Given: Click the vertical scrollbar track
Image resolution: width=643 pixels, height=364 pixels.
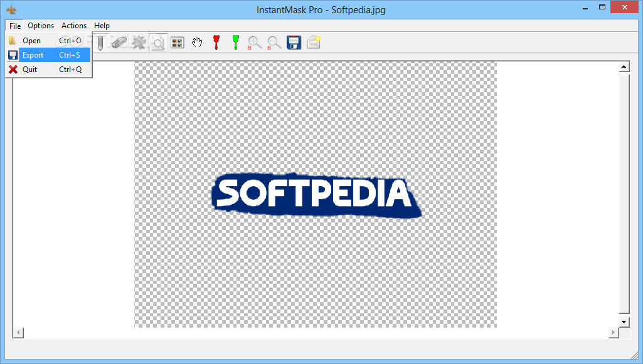Looking at the screenshot, I should 624,194.
